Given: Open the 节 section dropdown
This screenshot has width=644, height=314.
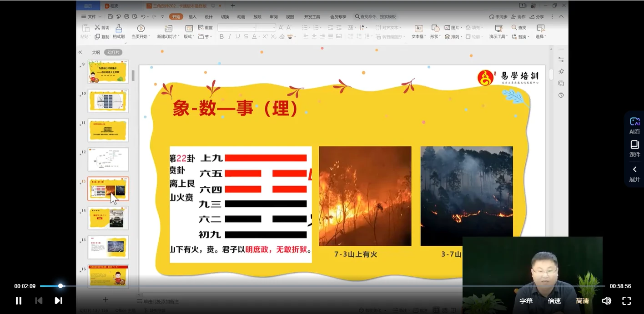Looking at the screenshot, I should point(205,37).
